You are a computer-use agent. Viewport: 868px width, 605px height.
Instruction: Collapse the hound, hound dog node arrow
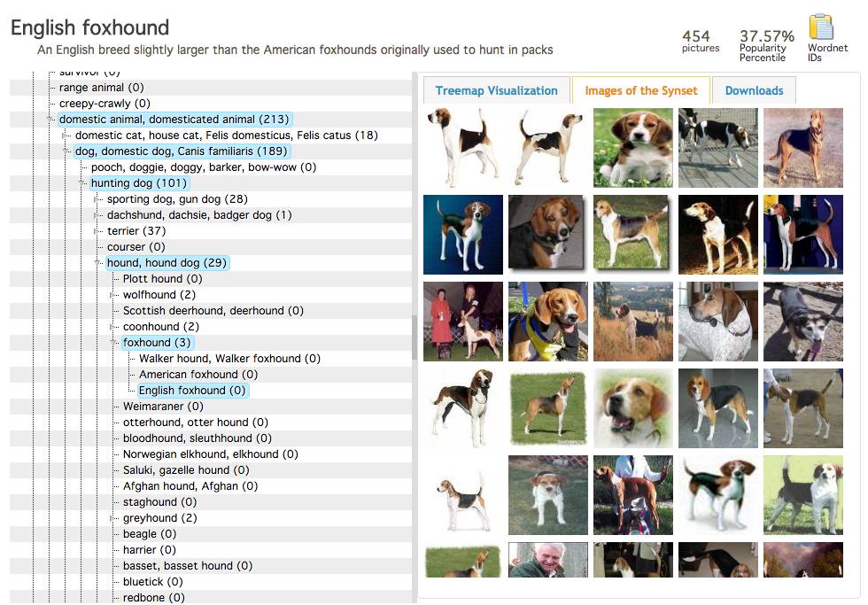pos(98,263)
